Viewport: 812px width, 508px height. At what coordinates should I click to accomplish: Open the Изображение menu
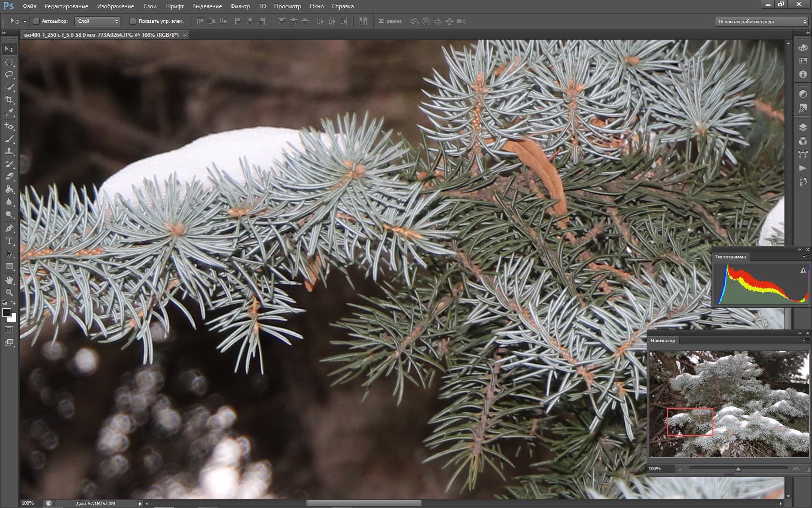point(116,6)
